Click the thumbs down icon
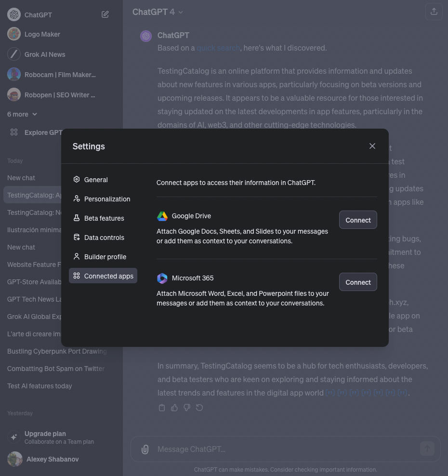This screenshot has height=476, width=448. click(x=187, y=408)
